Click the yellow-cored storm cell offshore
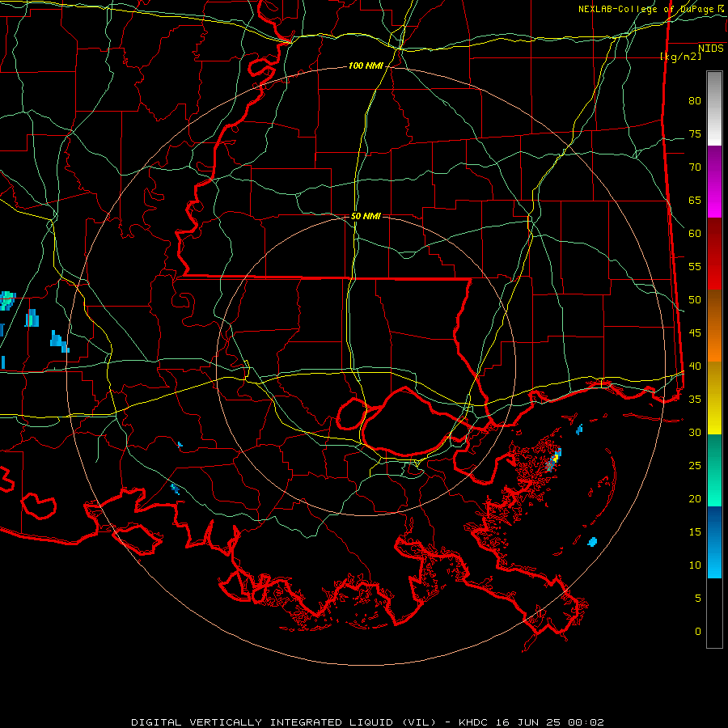This screenshot has height=728, width=728. [x=554, y=459]
